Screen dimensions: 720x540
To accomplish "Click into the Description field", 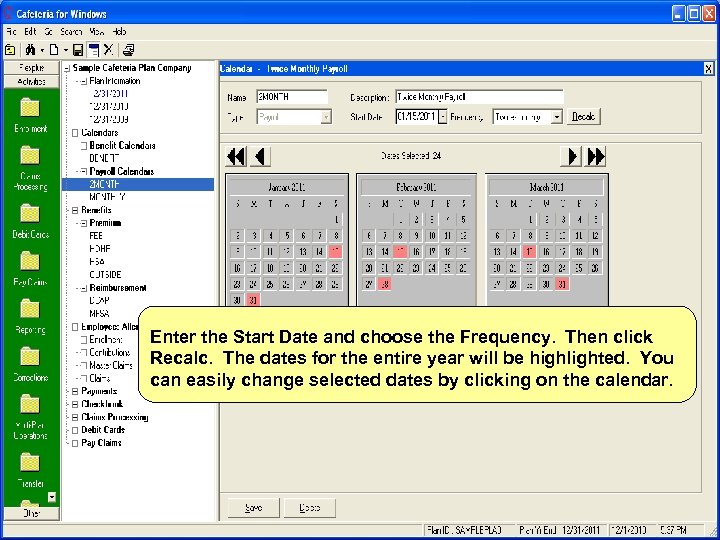I will (479, 97).
